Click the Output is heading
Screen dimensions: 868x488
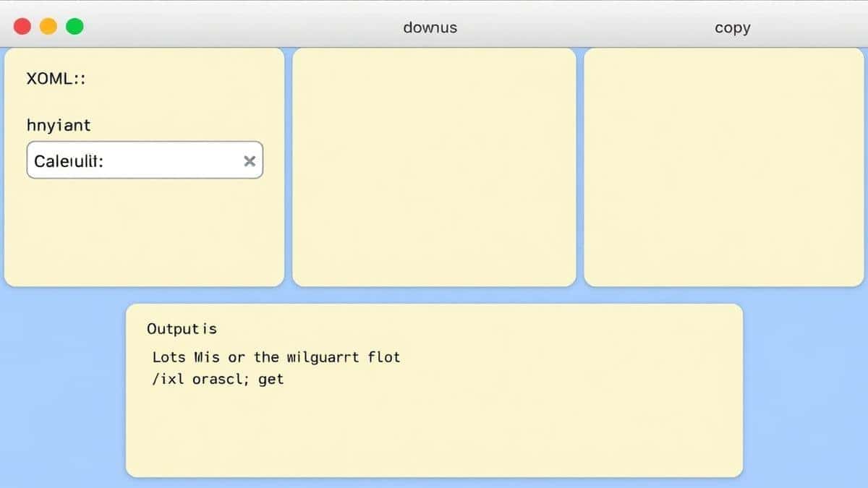pyautogui.click(x=182, y=329)
